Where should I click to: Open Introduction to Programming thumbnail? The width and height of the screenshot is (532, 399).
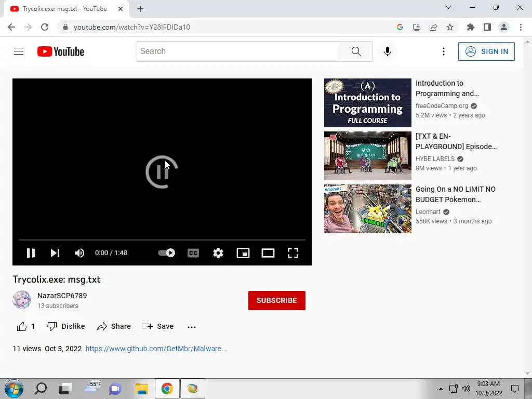point(367,103)
